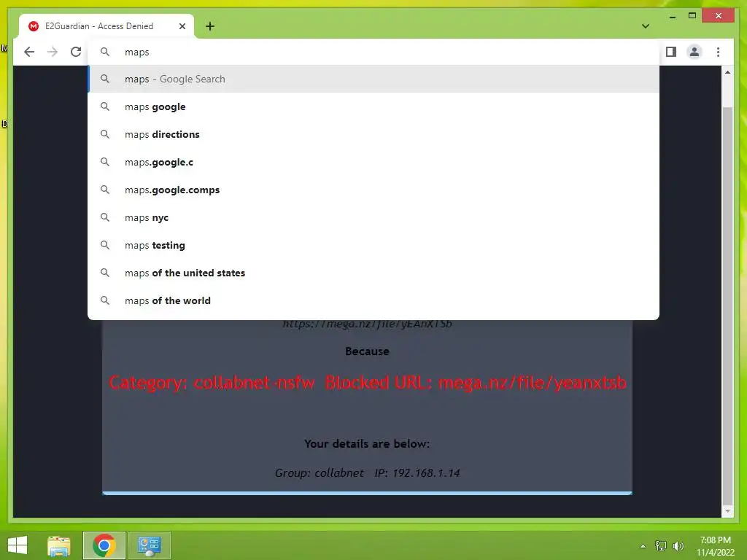Screen dimensions: 747x560
Task: Click the scrollbar down arrow
Action: (727, 511)
